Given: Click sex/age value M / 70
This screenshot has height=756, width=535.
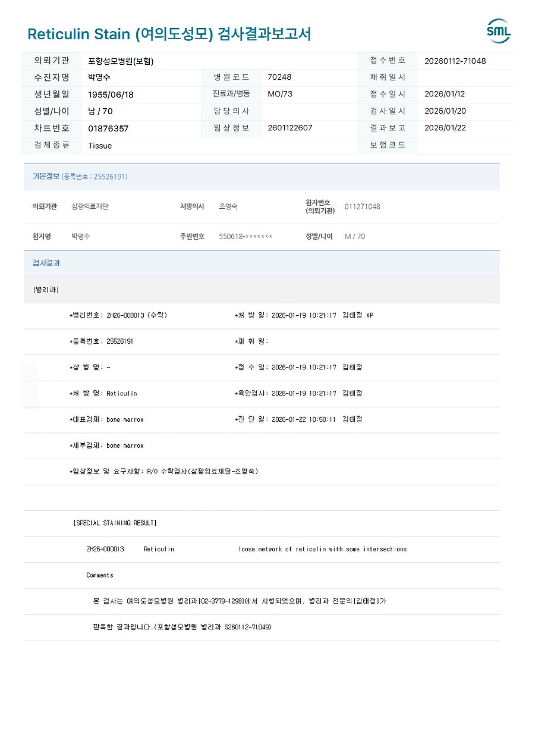Looking at the screenshot, I should click(355, 237).
